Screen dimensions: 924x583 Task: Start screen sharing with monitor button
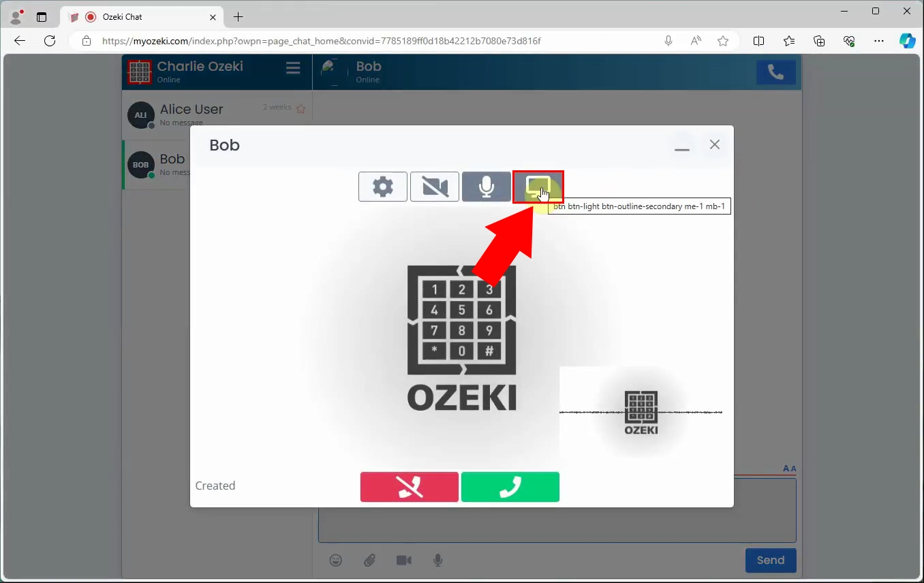click(538, 187)
